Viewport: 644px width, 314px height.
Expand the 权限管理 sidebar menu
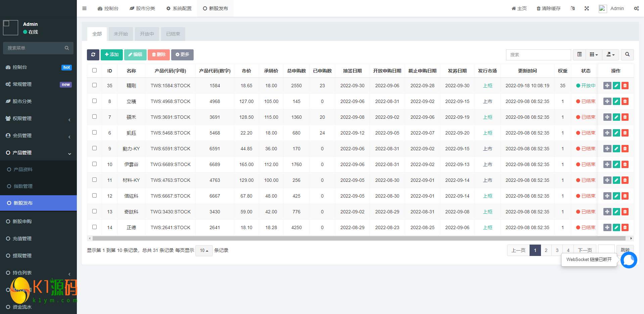38,118
